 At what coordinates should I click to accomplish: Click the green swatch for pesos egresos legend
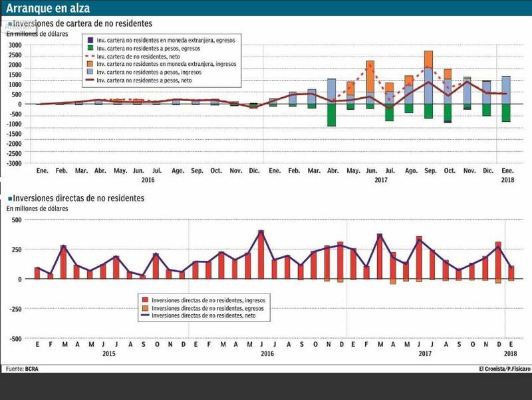pyautogui.click(x=90, y=49)
